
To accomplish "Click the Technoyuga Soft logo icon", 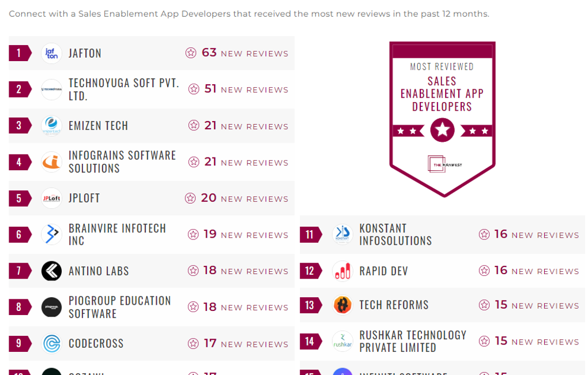I will coord(52,89).
